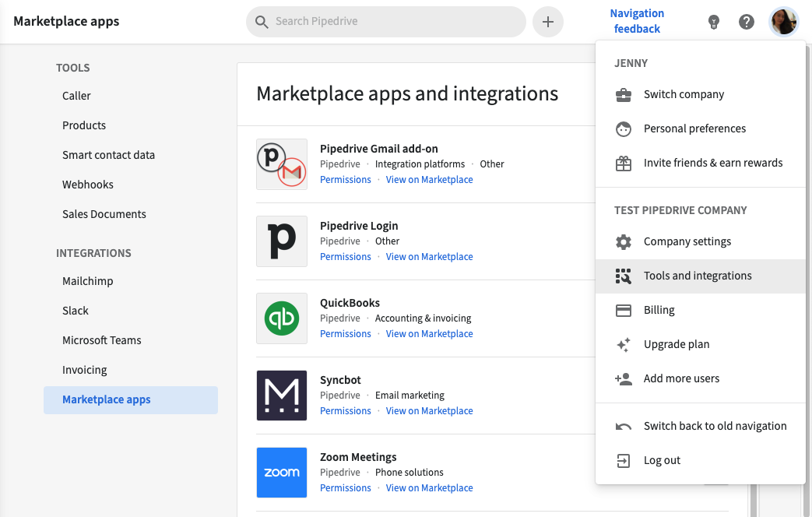Click the Pipedrive Gmail add-on logo
Image resolution: width=812 pixels, height=517 pixels.
point(282,164)
